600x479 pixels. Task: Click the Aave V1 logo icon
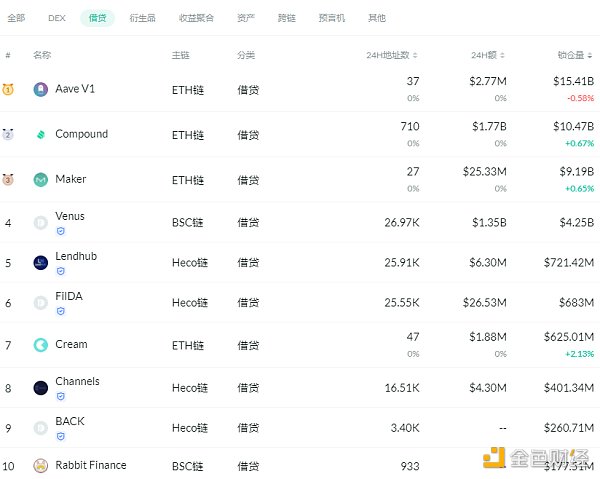(x=40, y=89)
